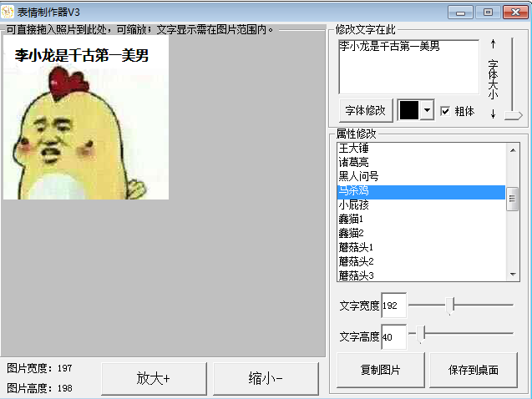Click the 文字宽度 slider handle
This screenshot has width=532, height=399.
click(x=449, y=306)
